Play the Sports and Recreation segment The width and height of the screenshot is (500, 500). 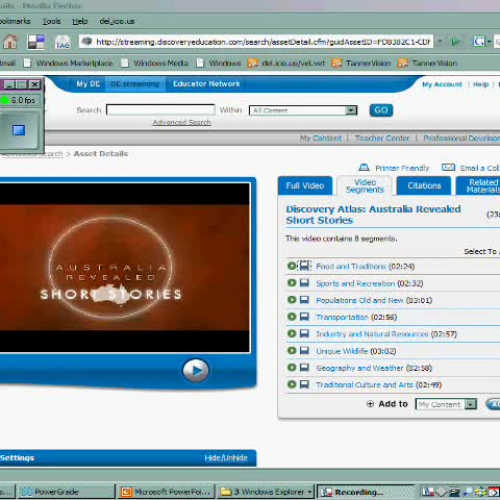tap(292, 283)
